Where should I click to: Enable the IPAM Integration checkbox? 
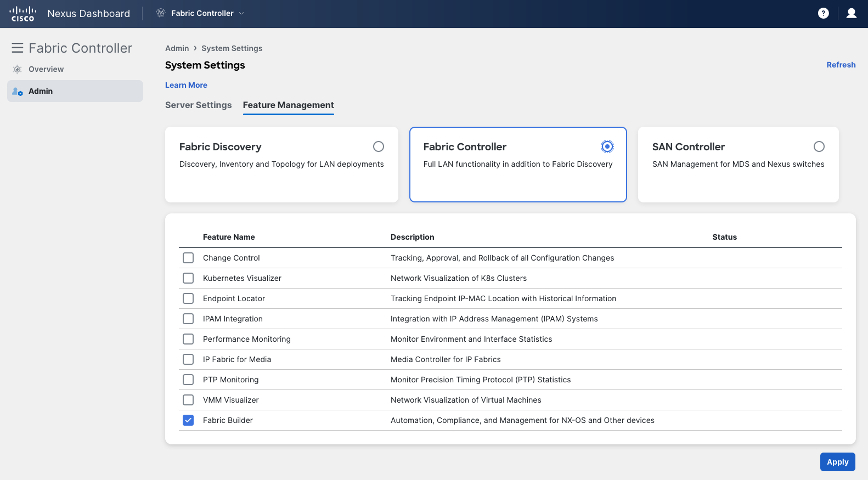click(x=188, y=319)
